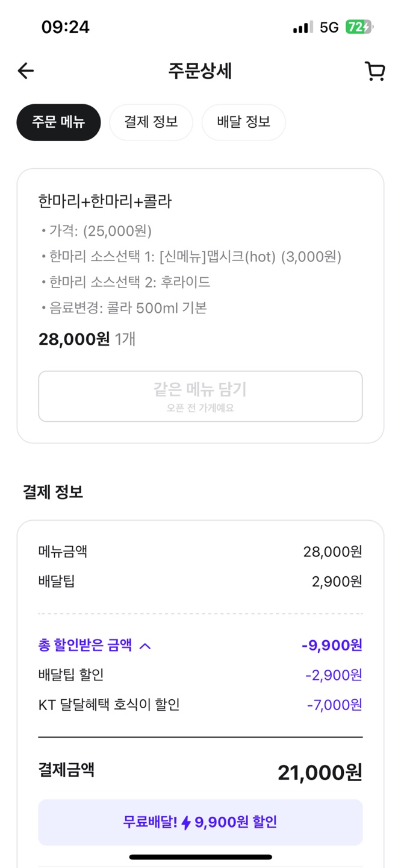401x868 pixels.
Task: Switch to the 결제 정보 tab
Action: [151, 122]
